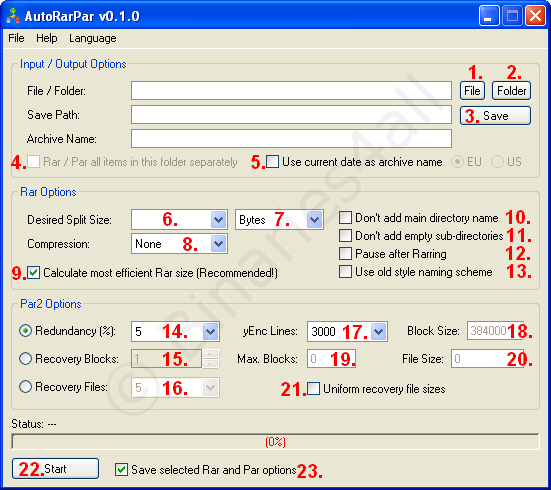
Task: Check Don't add empty sub-directories
Action: pos(345,236)
